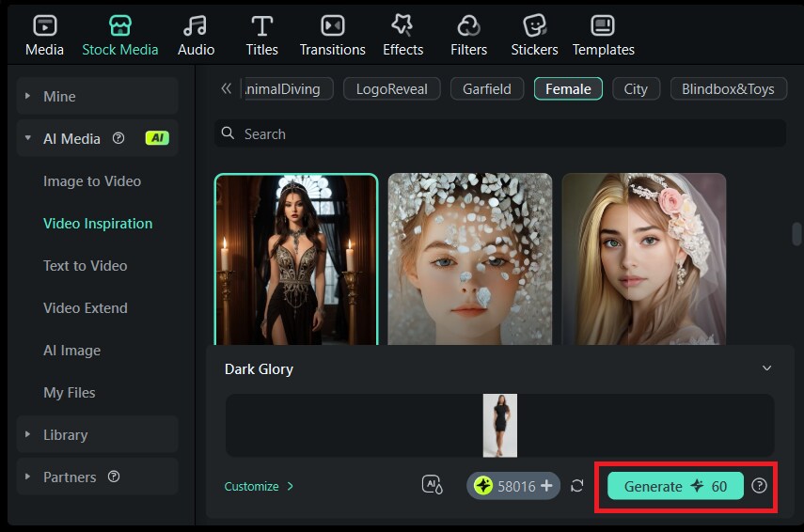
Task: Open the Templates tab
Action: 603,36
